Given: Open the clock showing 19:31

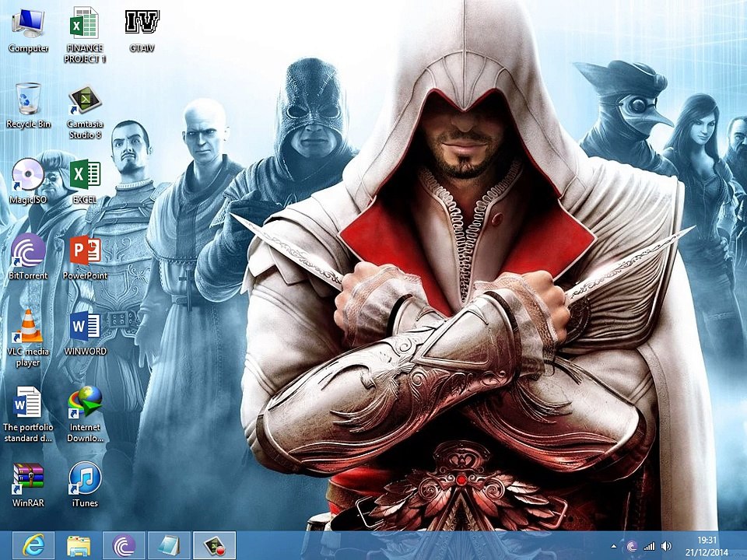Looking at the screenshot, I should [x=707, y=546].
